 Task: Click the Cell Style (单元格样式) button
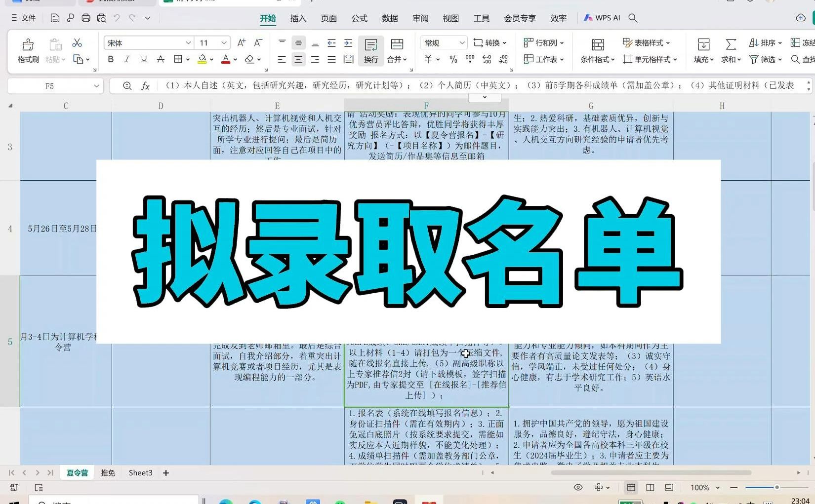coord(650,59)
